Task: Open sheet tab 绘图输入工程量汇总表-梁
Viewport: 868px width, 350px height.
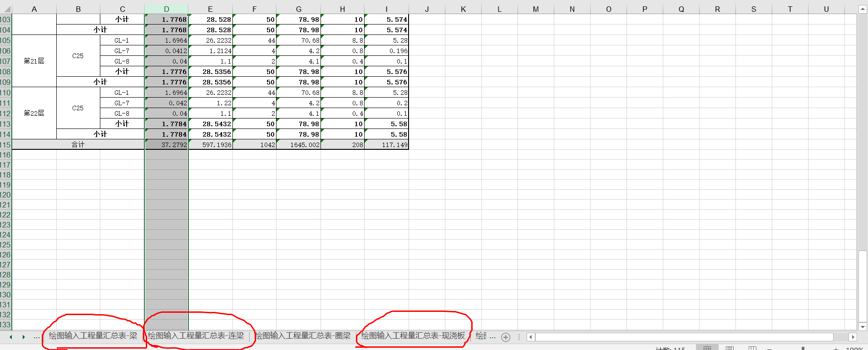Action: tap(93, 336)
